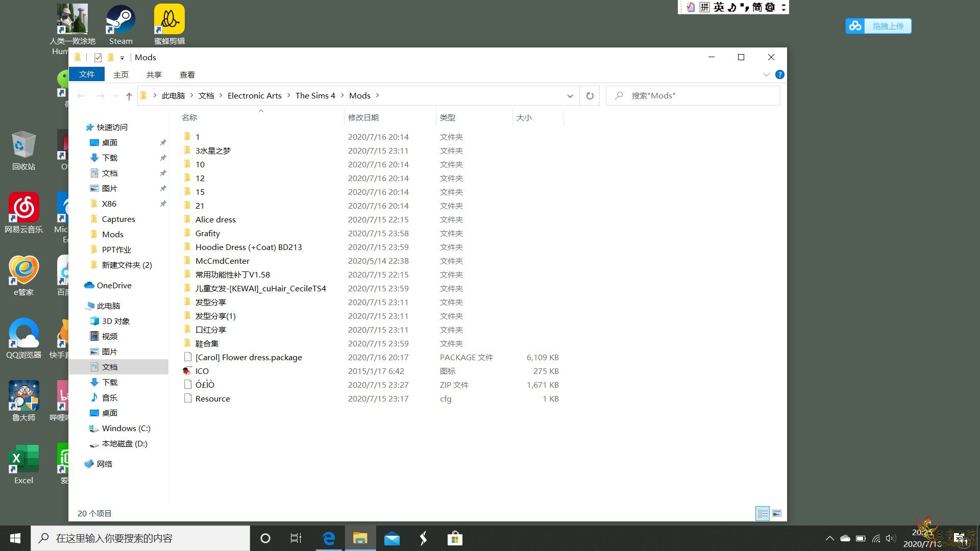
Task: Click the volume icon in system tray
Action: pos(891,538)
